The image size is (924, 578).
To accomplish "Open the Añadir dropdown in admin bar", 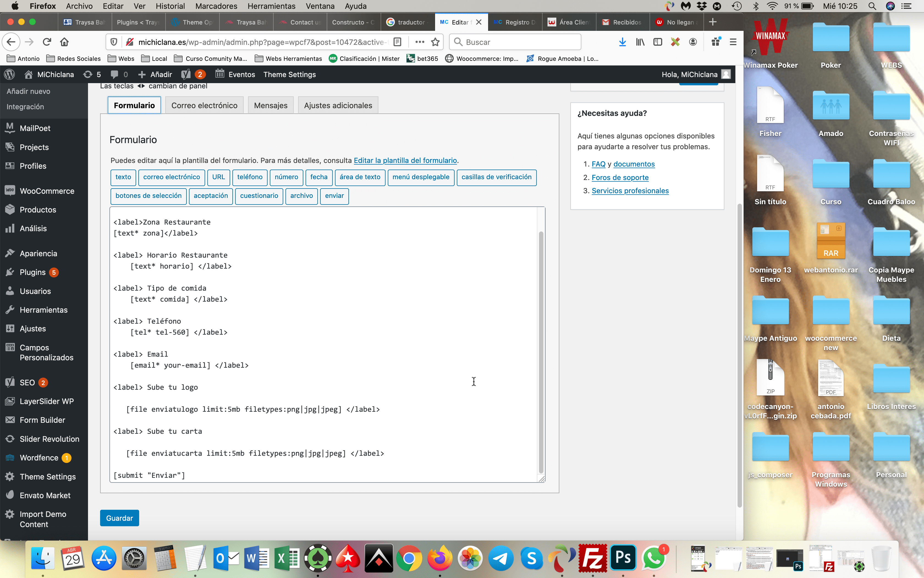I will [155, 75].
